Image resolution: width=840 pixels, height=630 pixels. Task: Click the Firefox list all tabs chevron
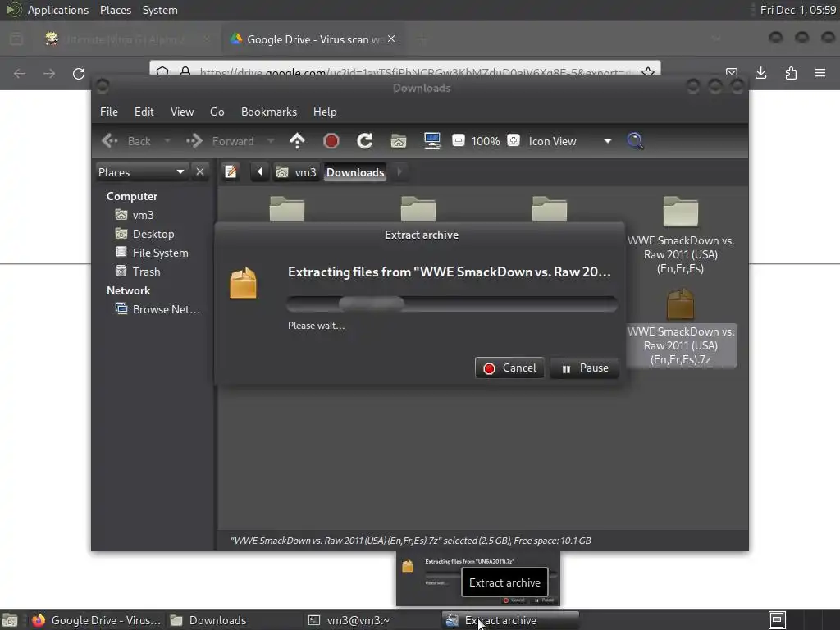(x=716, y=39)
